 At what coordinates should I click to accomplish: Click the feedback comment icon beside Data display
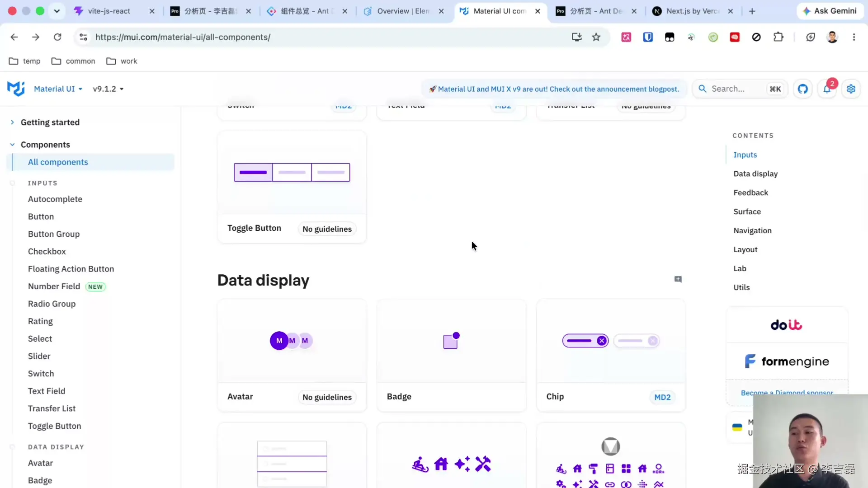pos(678,279)
